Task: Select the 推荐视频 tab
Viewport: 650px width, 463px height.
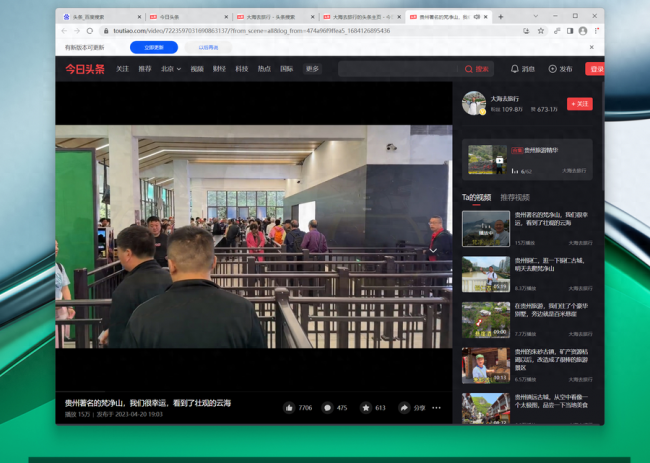Action: pyautogui.click(x=515, y=197)
